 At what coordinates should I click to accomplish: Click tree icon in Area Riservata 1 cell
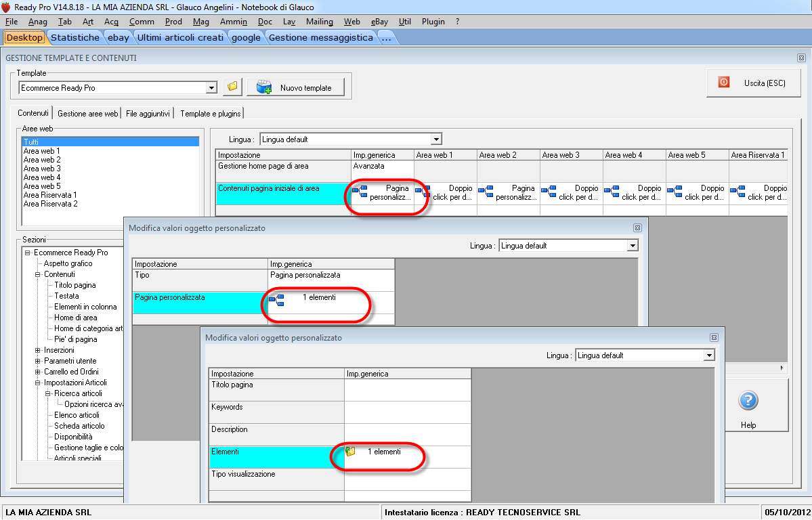coord(738,192)
